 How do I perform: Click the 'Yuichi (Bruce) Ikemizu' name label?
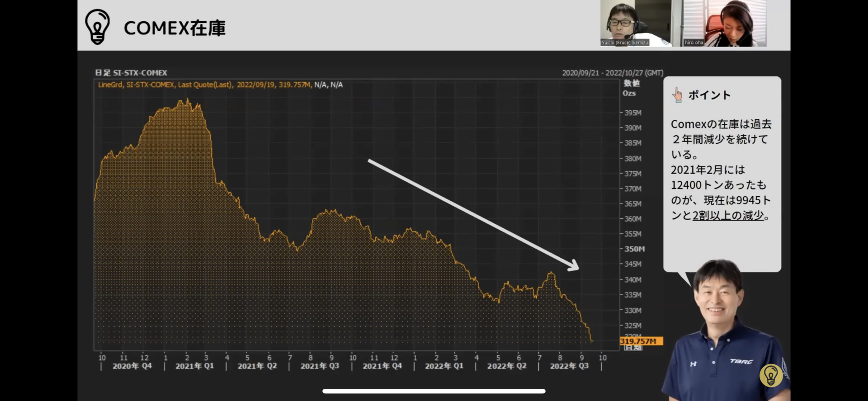click(x=625, y=42)
